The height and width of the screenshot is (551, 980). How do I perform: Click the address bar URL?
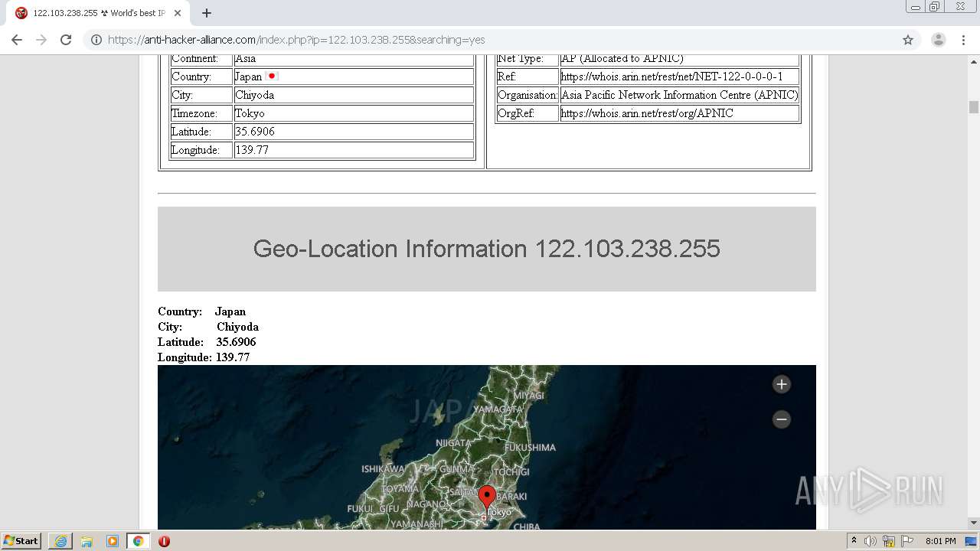click(x=296, y=40)
